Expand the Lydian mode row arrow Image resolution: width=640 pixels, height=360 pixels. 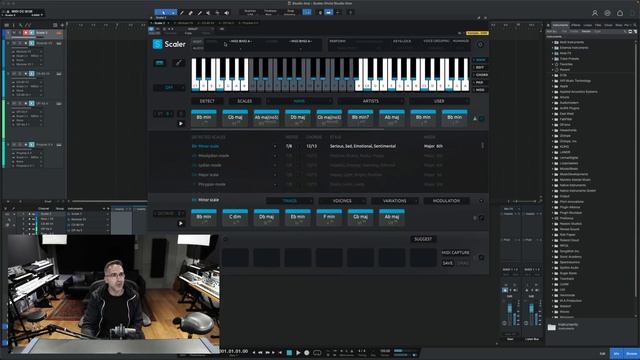pos(275,165)
